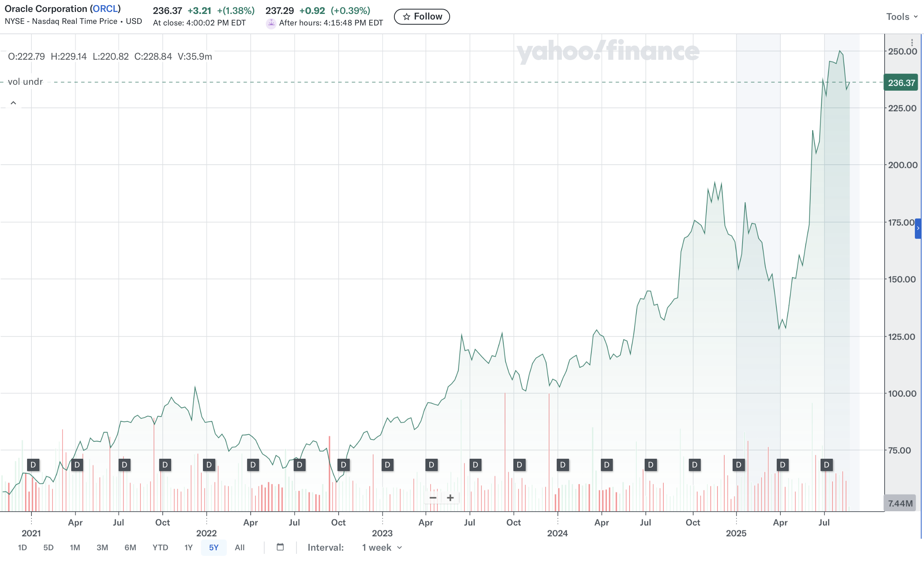
Task: Click the dividend marker above Apr 2021
Action: (77, 465)
